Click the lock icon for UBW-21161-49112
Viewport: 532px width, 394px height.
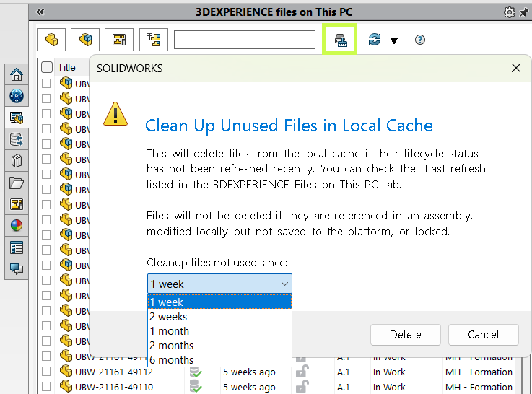302,372
